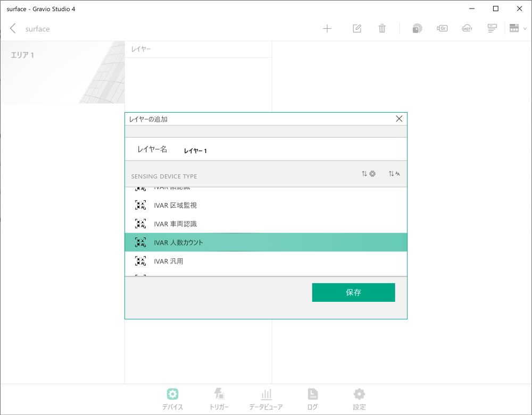
Task: Select the エリア 1 area card
Action: (62, 72)
